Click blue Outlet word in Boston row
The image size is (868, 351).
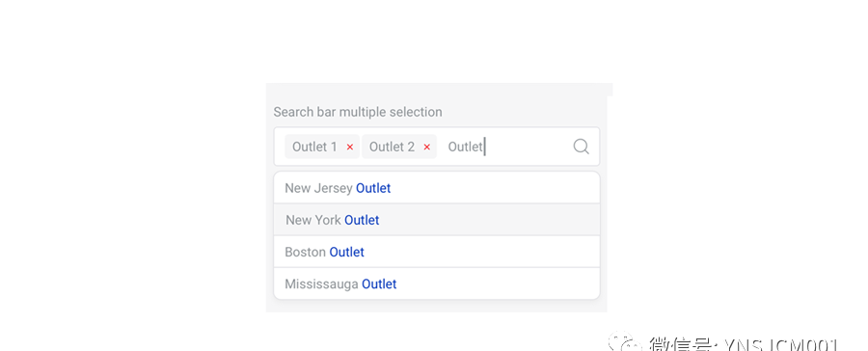coord(346,252)
